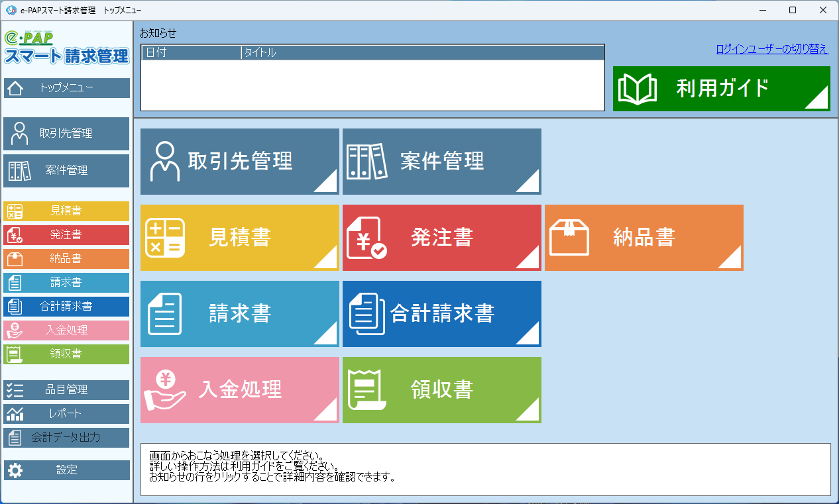Viewport: 839px width, 504px height.
Task: Click the package icon on large 納品書 tile
Action: [569, 237]
